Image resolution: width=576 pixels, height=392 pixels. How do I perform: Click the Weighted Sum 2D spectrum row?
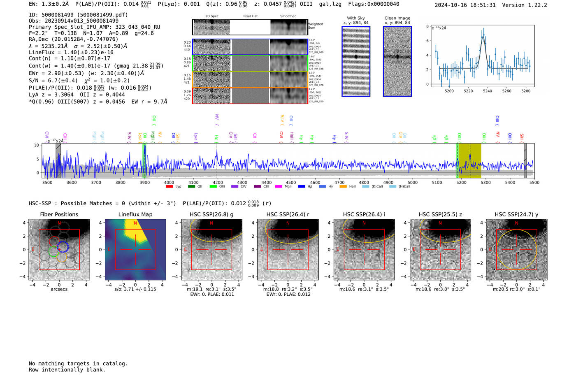click(x=250, y=27)
